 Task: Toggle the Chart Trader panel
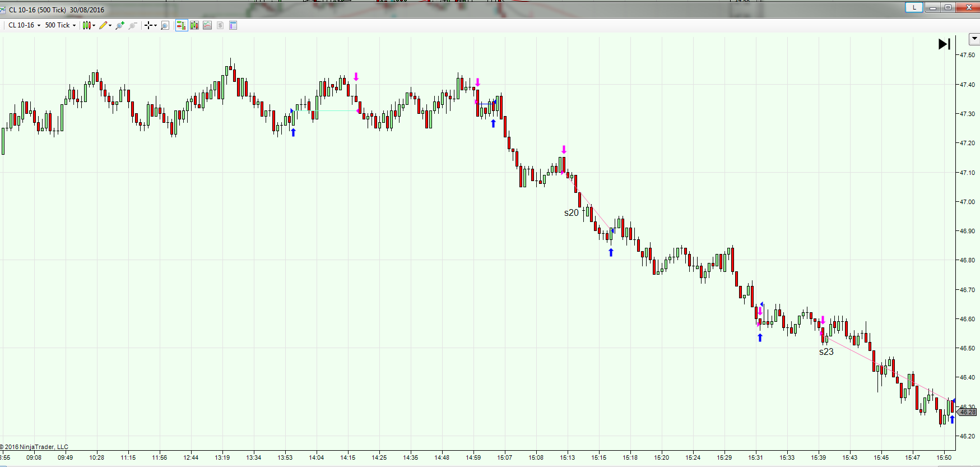coord(181,25)
